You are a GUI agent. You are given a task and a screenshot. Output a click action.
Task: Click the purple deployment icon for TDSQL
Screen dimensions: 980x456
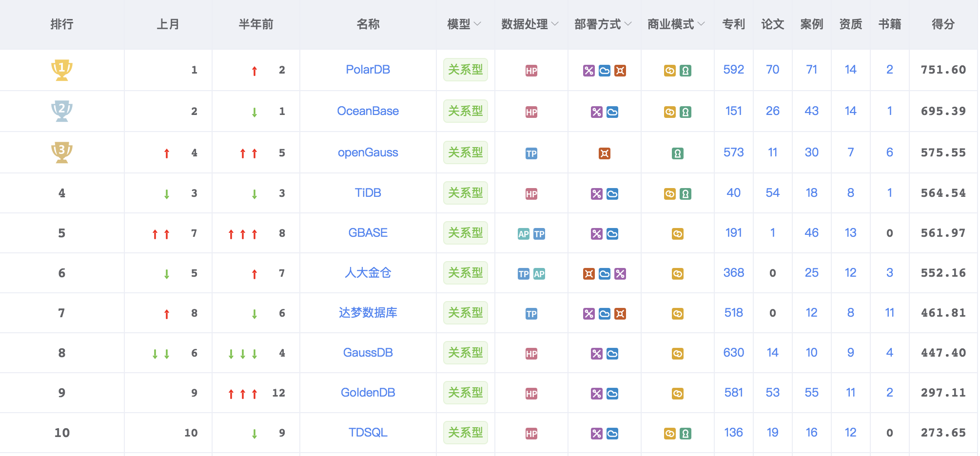click(x=597, y=434)
